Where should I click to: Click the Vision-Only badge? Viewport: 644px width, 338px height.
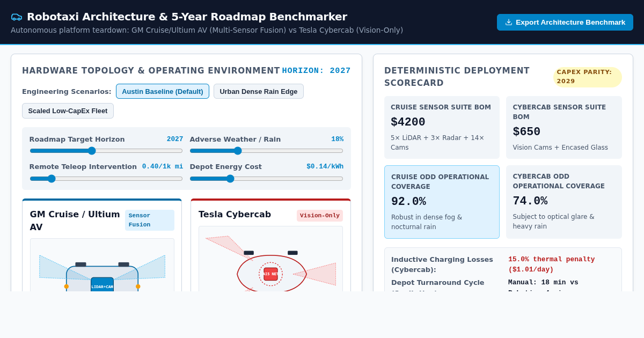pyautogui.click(x=320, y=216)
